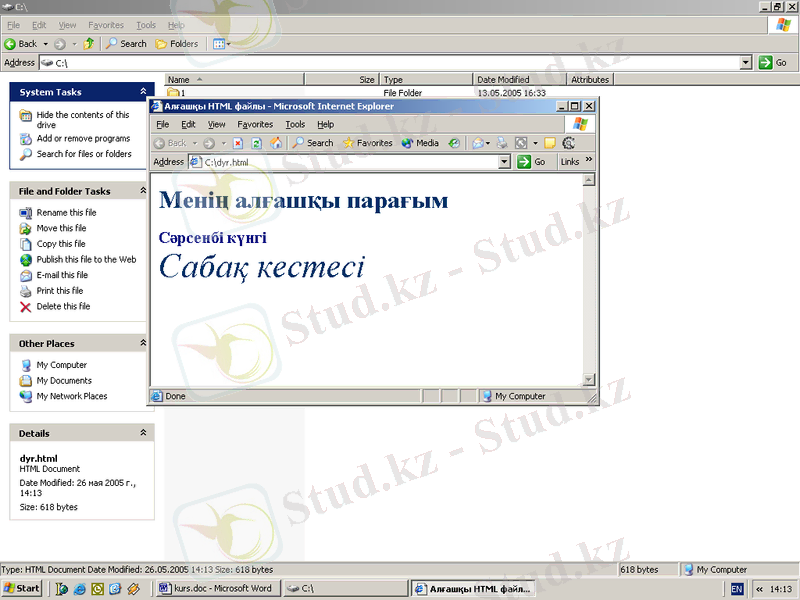The height and width of the screenshot is (600, 800).
Task: Open the Media bar in Internet Explorer
Action: coord(420,143)
